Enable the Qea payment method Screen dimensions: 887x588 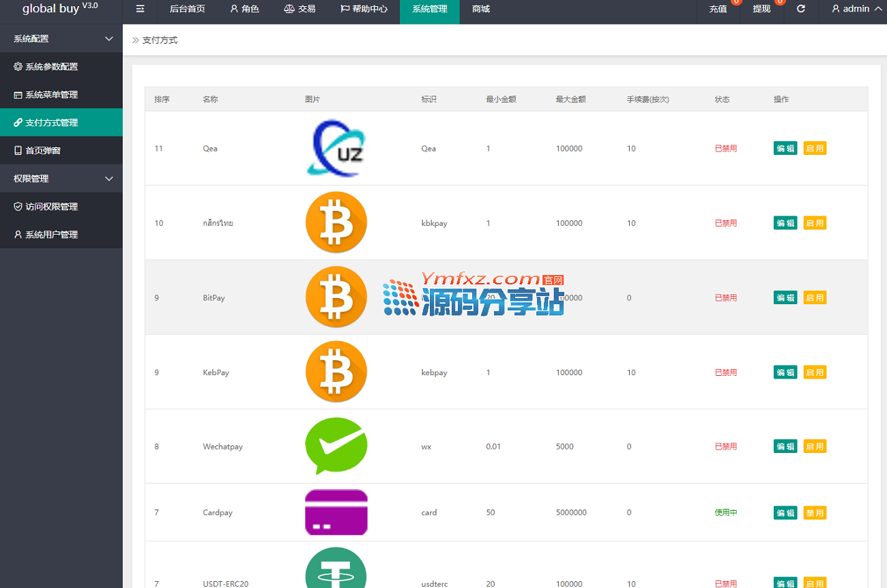point(815,148)
